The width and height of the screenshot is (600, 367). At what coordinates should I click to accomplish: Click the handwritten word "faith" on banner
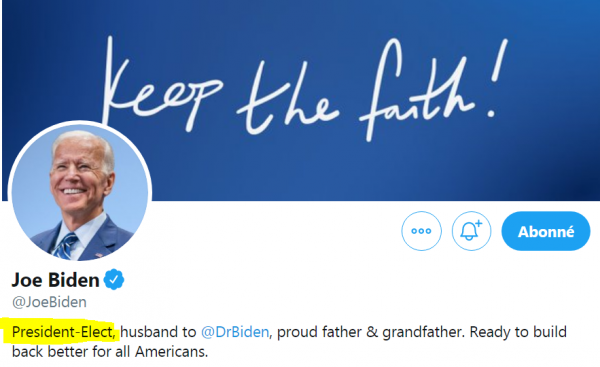point(417,90)
